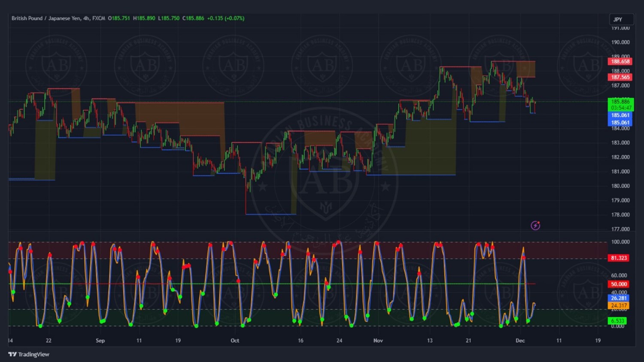Click the Nov label on time axis

pos(378,341)
